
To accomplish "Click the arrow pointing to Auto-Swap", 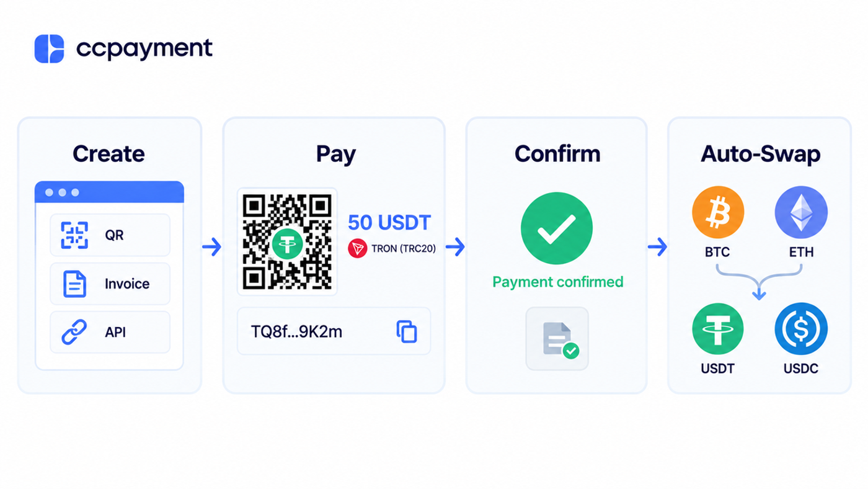I will pos(657,248).
